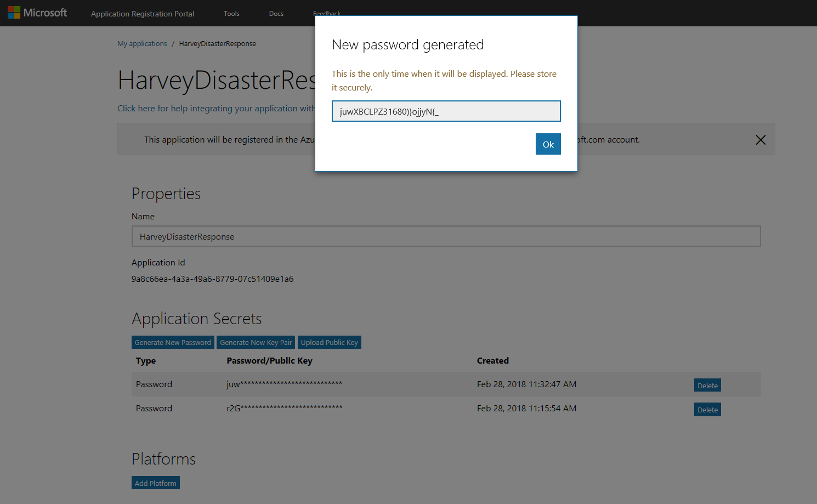Click Generate New Key Pair

point(256,342)
